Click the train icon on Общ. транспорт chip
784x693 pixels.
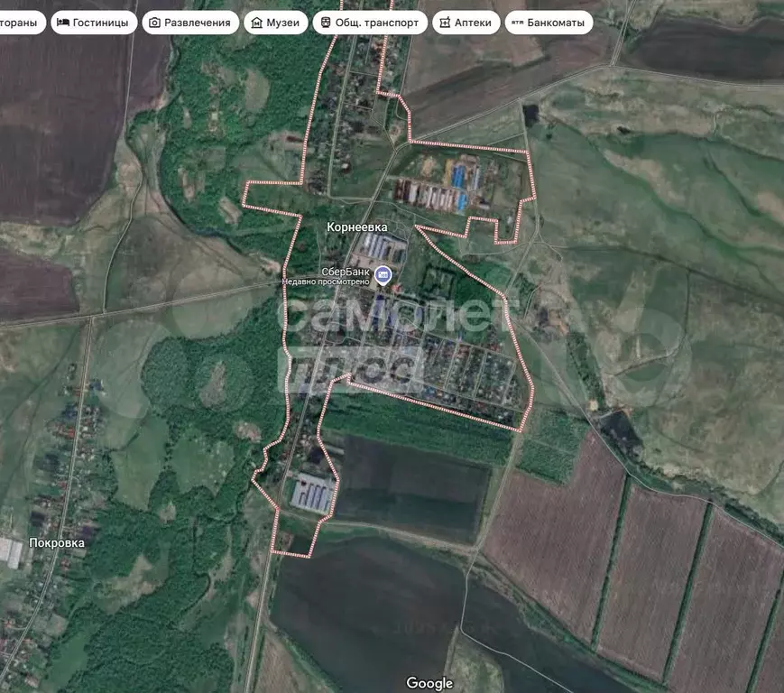(x=325, y=23)
